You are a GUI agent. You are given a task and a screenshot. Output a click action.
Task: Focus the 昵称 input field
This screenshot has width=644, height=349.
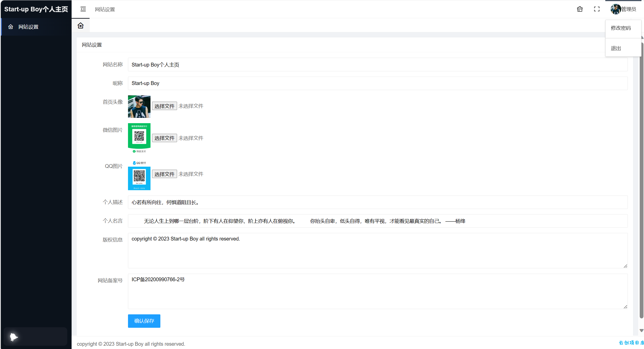point(378,83)
